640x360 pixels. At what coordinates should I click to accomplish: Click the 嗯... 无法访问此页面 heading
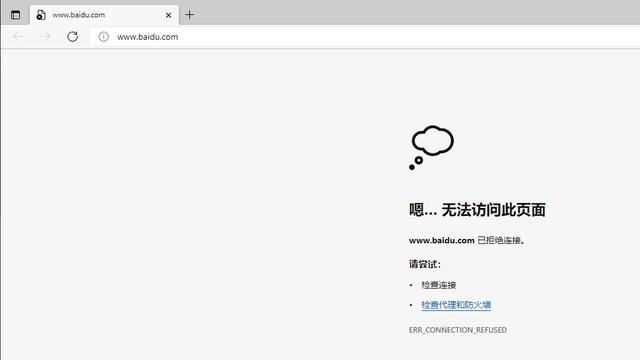477,210
